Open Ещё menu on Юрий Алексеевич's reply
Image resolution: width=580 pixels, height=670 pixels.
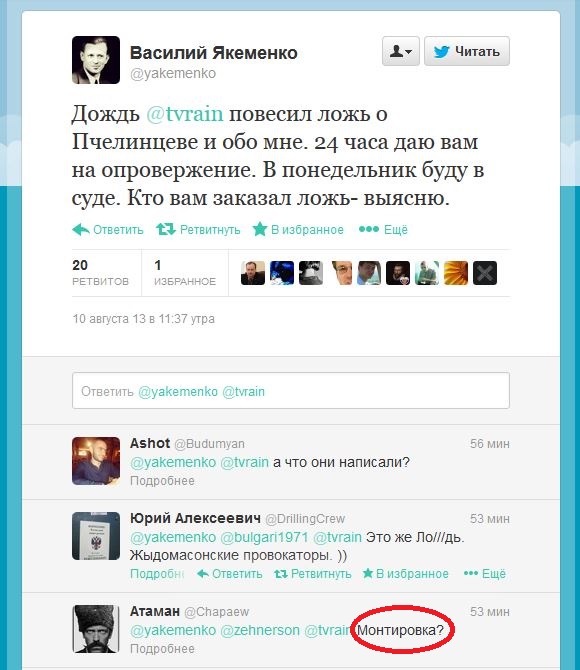(485, 574)
